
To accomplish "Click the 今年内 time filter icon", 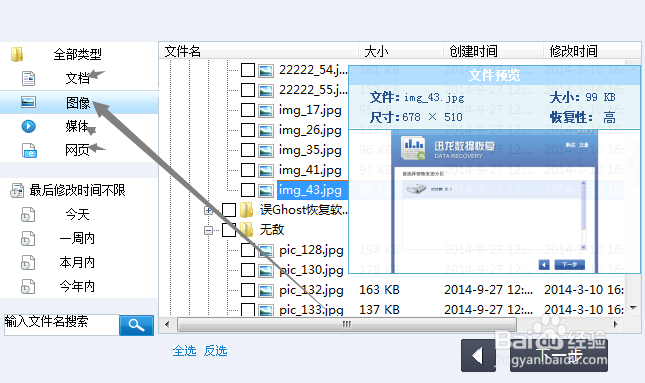I will point(28,286).
